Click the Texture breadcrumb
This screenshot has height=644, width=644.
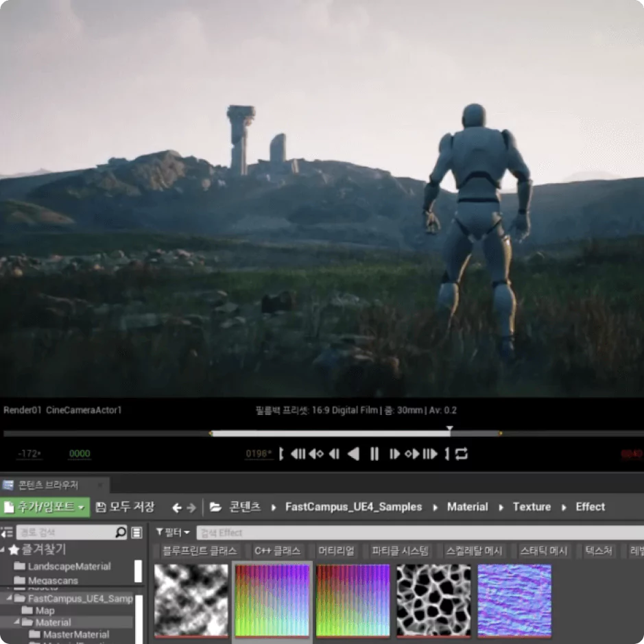click(532, 507)
